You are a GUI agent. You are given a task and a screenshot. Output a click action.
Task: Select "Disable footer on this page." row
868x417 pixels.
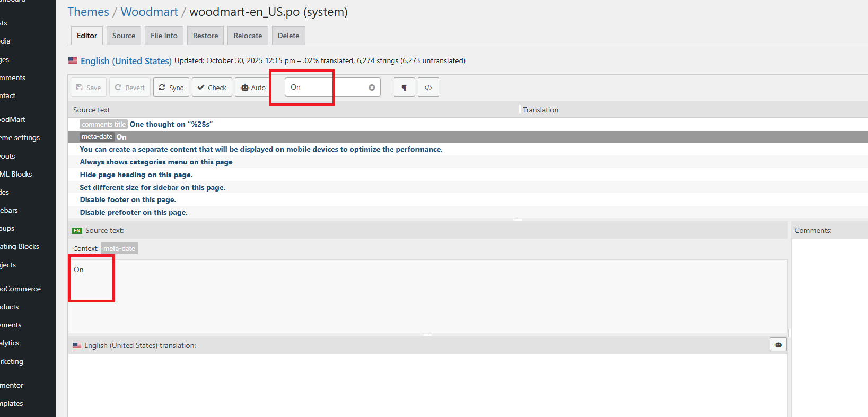tap(468, 199)
